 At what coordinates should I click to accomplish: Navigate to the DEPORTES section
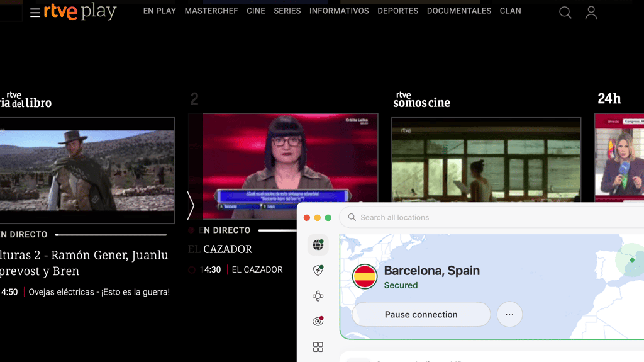[397, 11]
